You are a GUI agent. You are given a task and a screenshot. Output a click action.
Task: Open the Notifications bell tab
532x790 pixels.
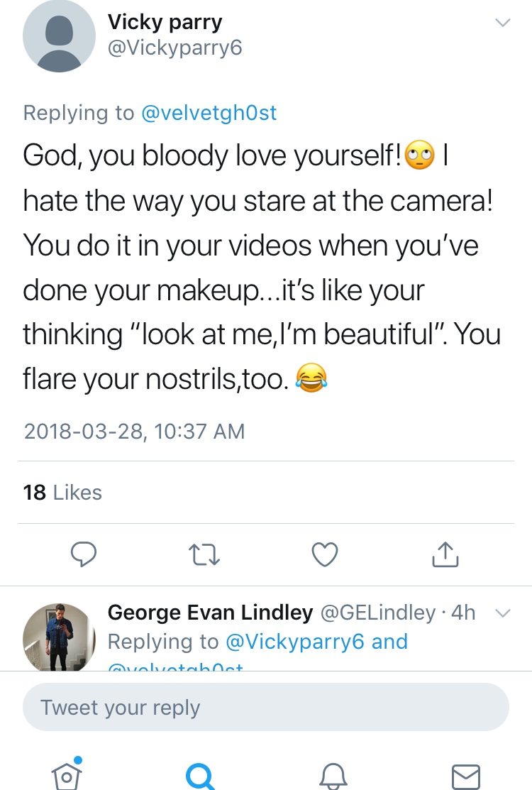[x=333, y=775]
